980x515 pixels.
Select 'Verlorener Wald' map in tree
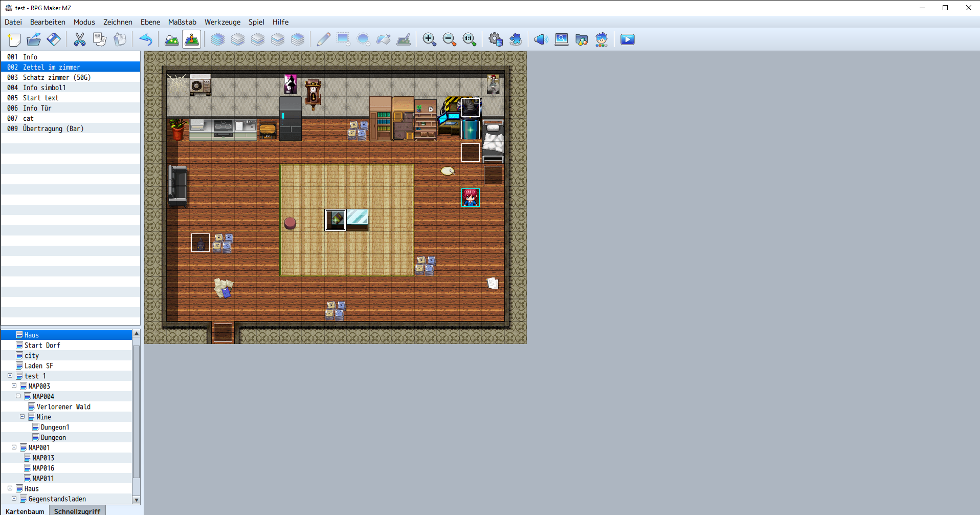63,406
